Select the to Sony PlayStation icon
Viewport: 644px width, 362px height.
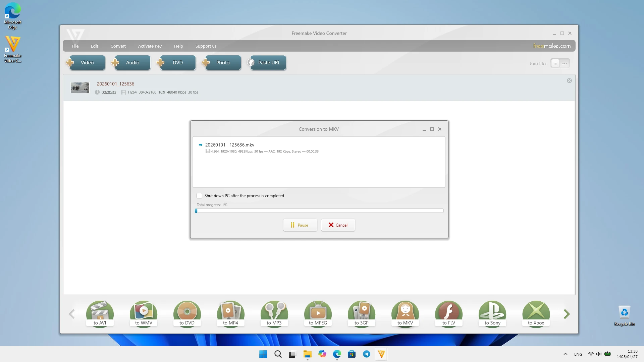(x=492, y=314)
